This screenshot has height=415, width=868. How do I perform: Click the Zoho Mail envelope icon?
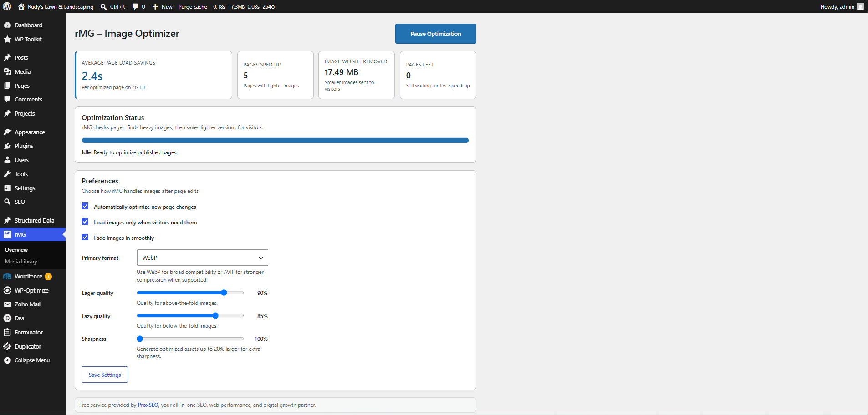7,304
